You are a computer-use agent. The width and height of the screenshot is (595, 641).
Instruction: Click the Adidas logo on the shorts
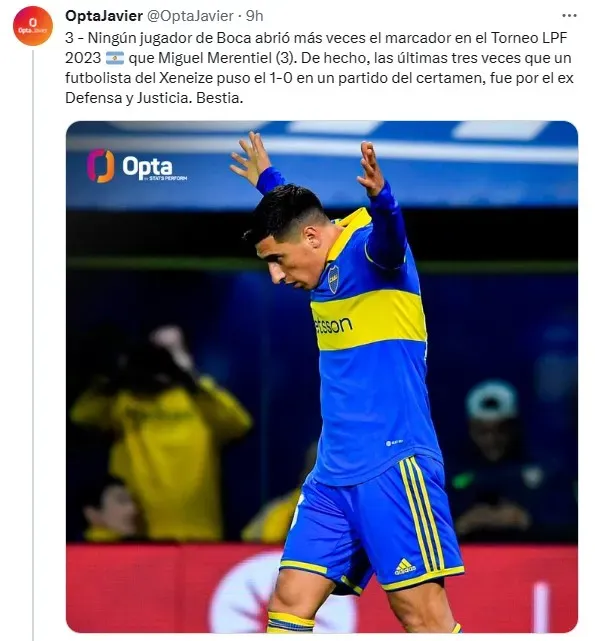pyautogui.click(x=404, y=567)
